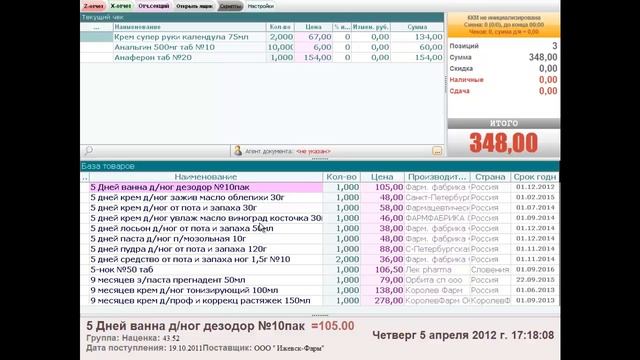This screenshot has height=360, width=640.
Task: Select '9 месяцев з/паста прегнадент 50мл' row
Action: click(x=320, y=280)
